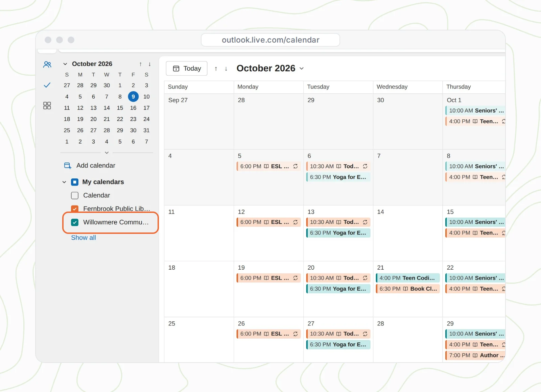Click recurrence icon on Oct 5 ESL event

295,166
